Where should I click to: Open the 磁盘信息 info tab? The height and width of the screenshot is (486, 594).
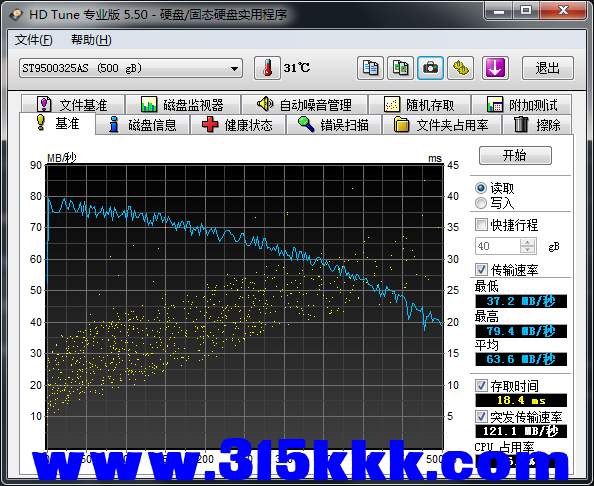pyautogui.click(x=142, y=125)
